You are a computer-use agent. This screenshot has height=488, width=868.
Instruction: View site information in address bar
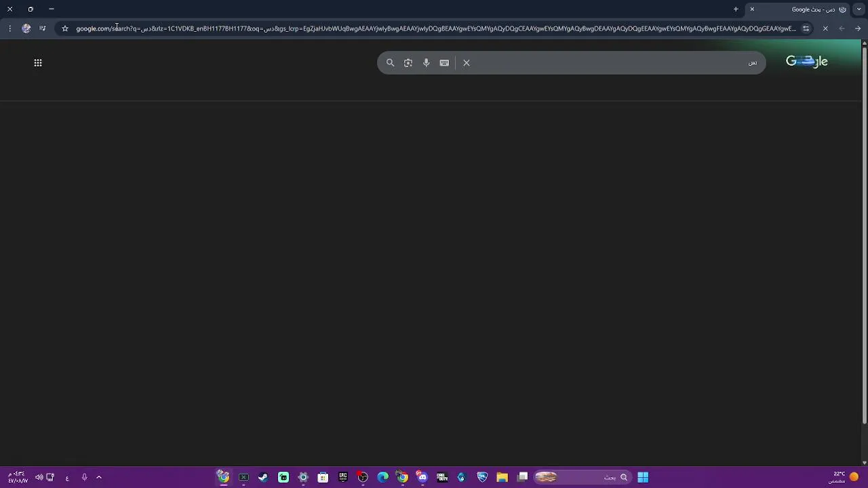(x=806, y=28)
